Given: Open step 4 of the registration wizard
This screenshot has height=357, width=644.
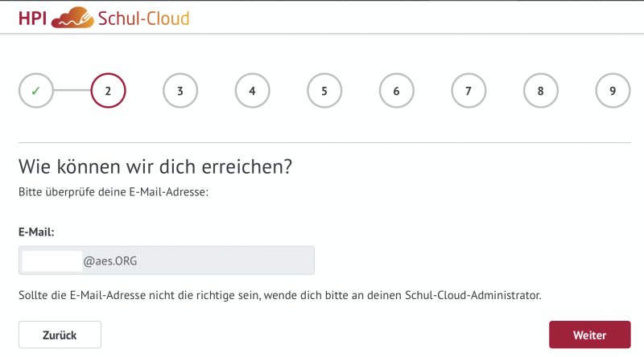Looking at the screenshot, I should point(252,91).
